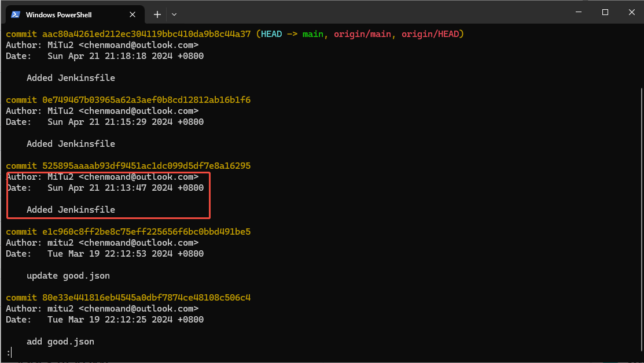The height and width of the screenshot is (363, 644).
Task: Expand the new tab profile dropdown
Action: [x=174, y=14]
